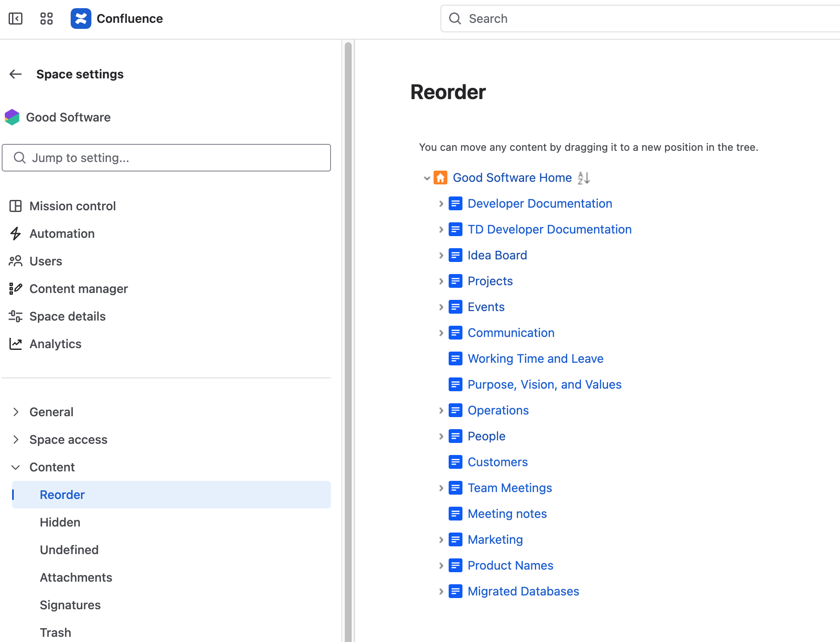Click the back arrow beside Space settings

(16, 74)
